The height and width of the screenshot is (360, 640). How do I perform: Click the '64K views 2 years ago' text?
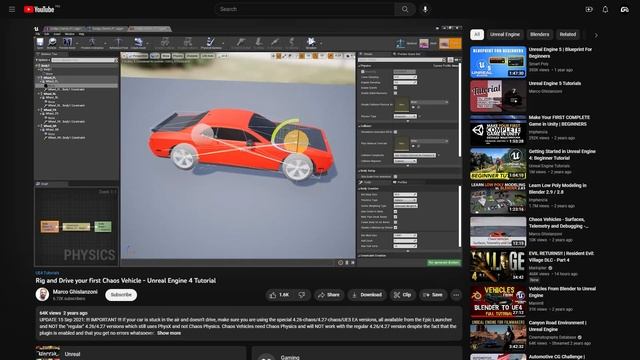[63, 313]
